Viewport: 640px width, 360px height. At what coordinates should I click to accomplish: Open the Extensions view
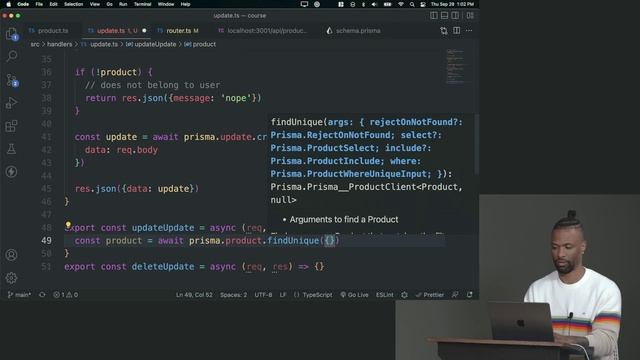point(11,126)
